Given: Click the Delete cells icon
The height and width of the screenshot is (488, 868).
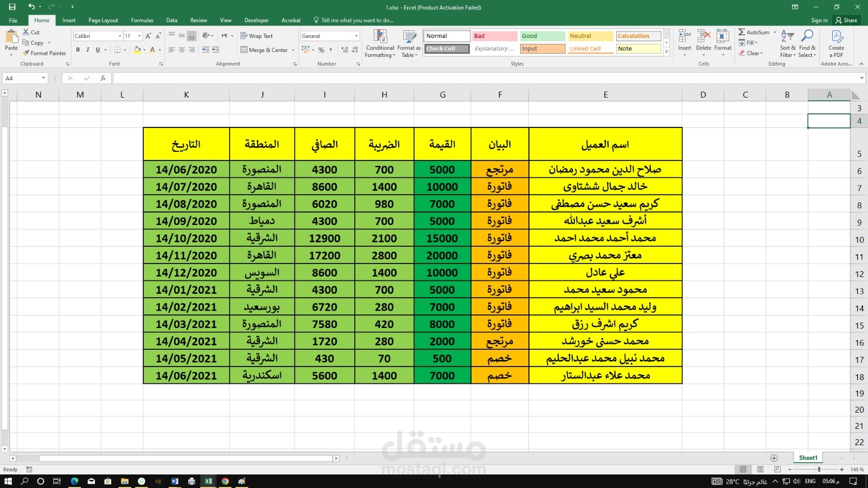Looking at the screenshot, I should click(704, 37).
